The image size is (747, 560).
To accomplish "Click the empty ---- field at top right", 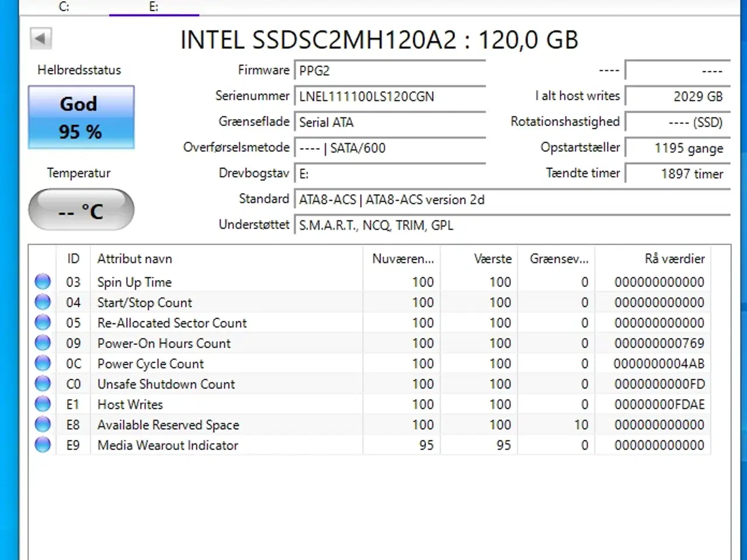I will click(x=678, y=71).
